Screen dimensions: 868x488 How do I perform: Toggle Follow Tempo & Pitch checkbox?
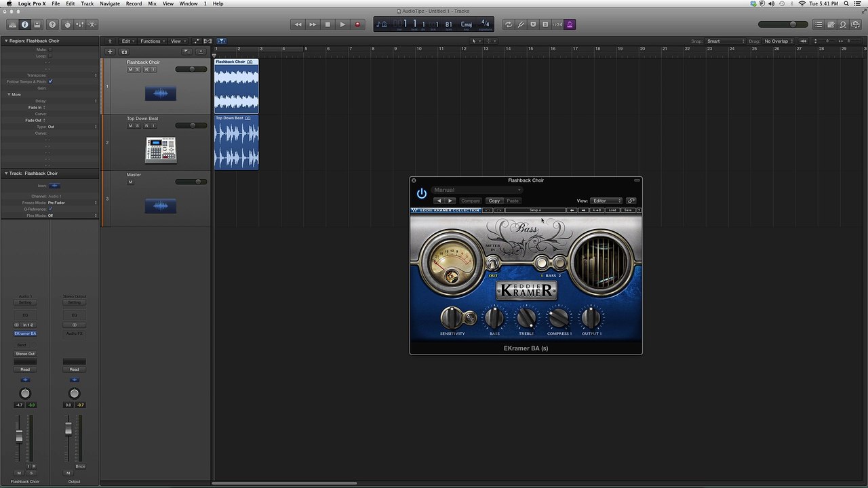point(51,81)
